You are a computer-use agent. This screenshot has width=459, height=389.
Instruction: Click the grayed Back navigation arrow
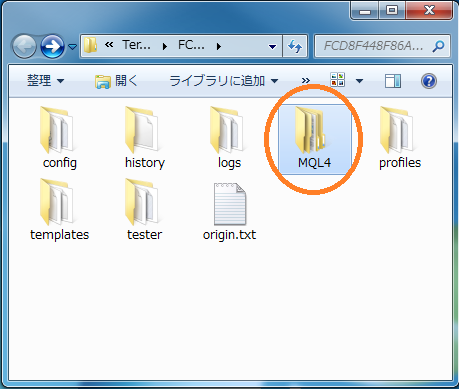pyautogui.click(x=24, y=46)
